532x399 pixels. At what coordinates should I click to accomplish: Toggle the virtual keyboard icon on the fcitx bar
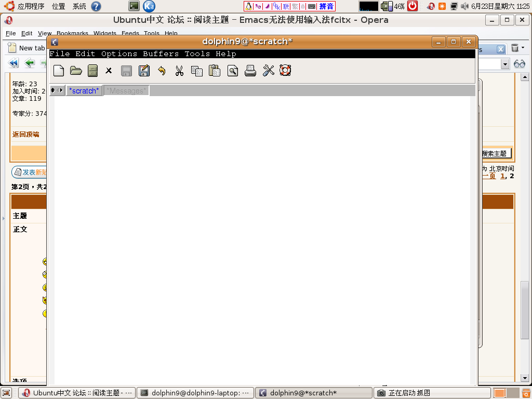(312, 6)
